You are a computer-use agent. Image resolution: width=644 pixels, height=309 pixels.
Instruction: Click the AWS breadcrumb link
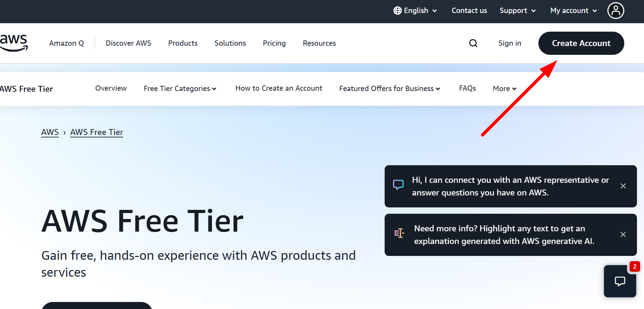pos(50,132)
